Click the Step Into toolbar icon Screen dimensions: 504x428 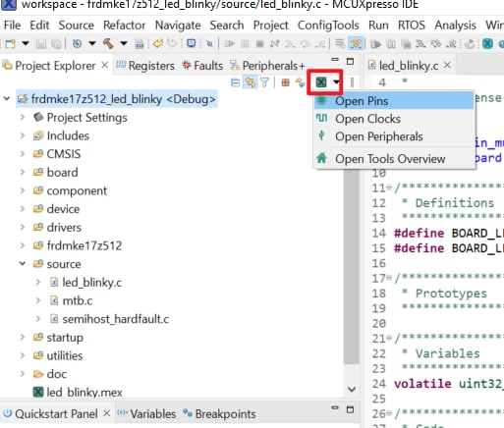pos(290,43)
